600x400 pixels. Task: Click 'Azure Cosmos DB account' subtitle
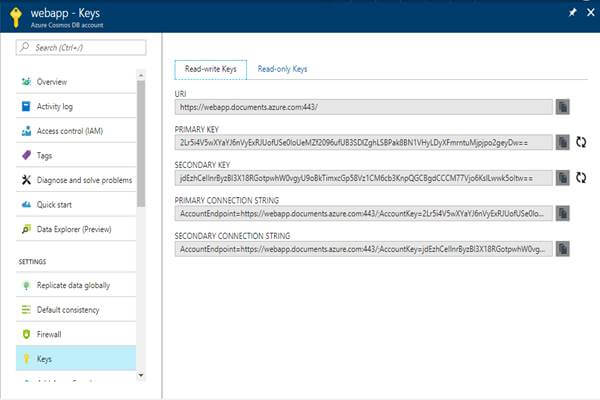(x=67, y=25)
